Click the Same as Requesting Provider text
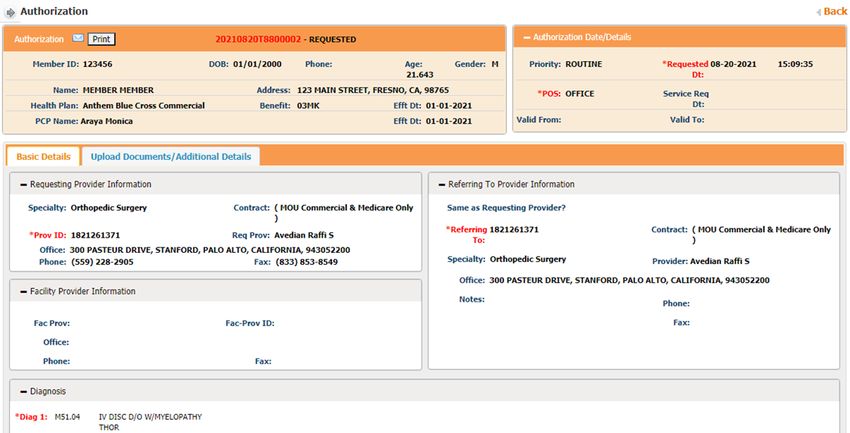850x433 pixels. pos(506,208)
